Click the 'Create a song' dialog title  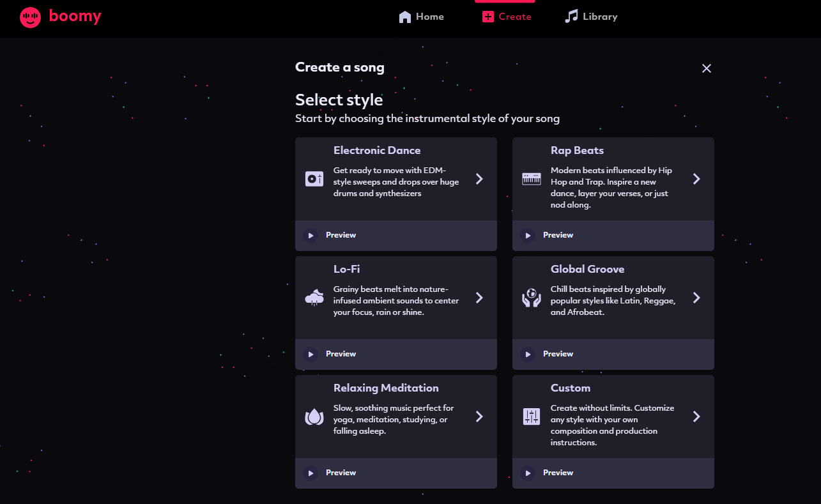click(340, 67)
